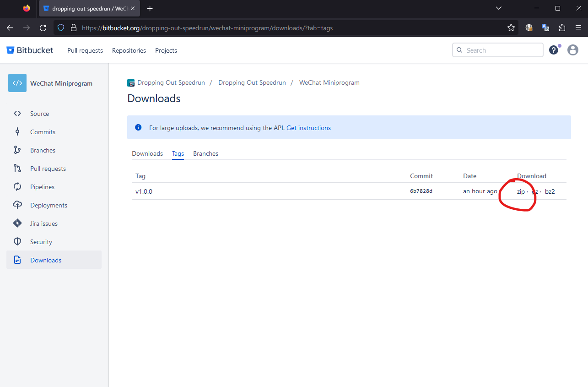Open Deployments in the sidebar

[x=49, y=205]
